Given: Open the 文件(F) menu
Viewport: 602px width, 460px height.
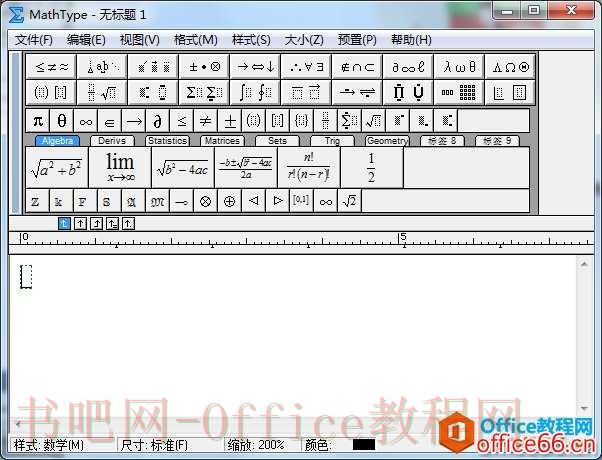Looking at the screenshot, I should [x=33, y=40].
